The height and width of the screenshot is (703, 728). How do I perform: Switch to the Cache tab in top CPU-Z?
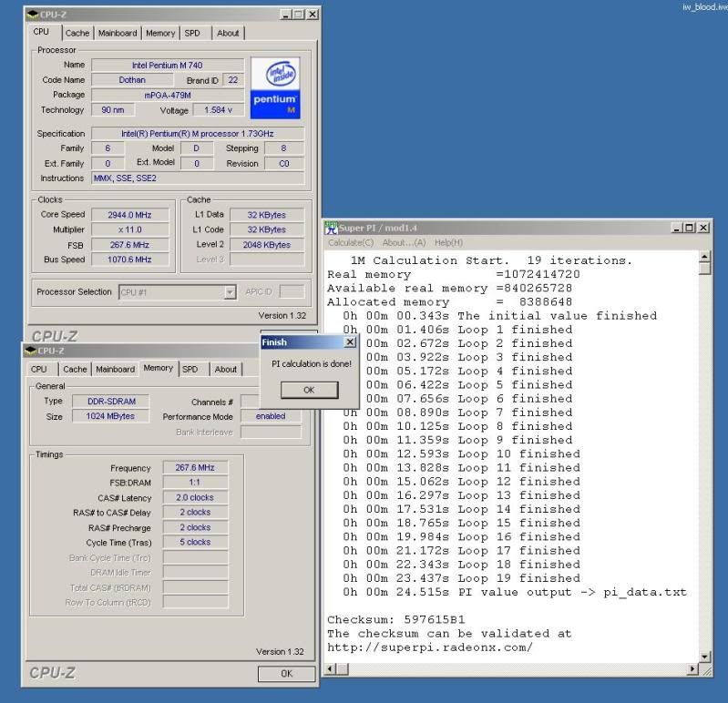77,33
